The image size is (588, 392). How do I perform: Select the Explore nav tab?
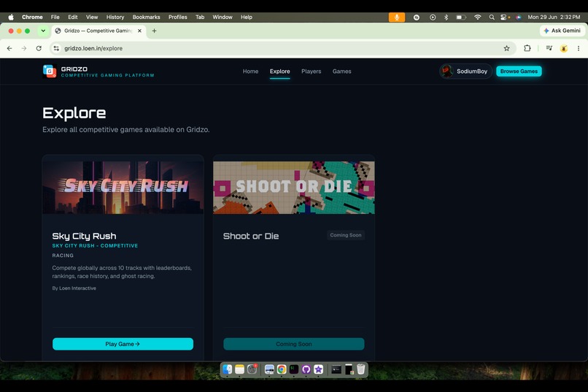pyautogui.click(x=279, y=72)
